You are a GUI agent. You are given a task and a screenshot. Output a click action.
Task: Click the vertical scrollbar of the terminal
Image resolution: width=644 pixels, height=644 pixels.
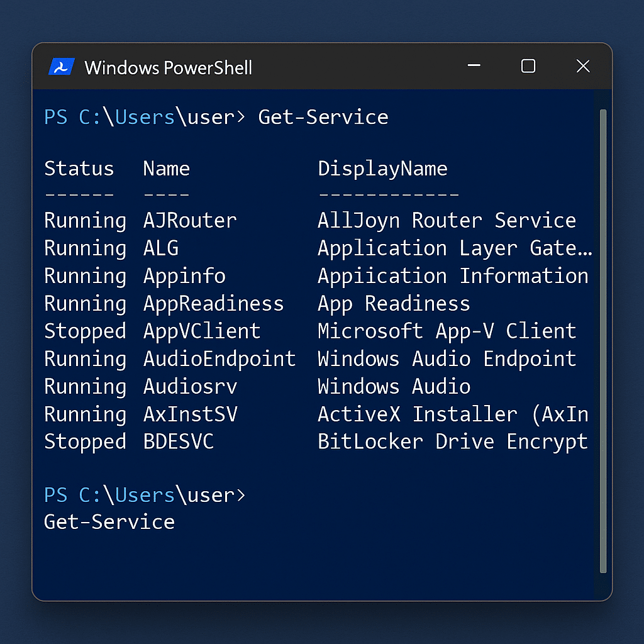click(603, 341)
